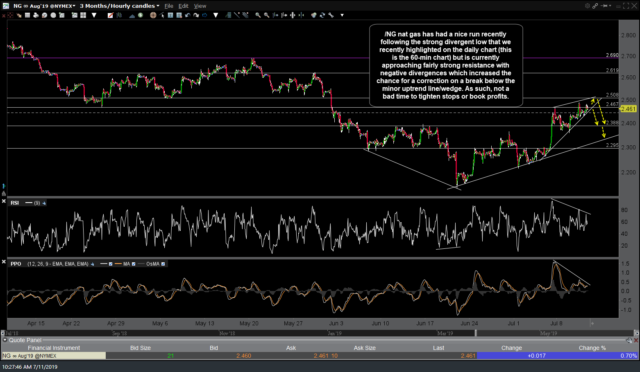Screen dimensions: 640x372
Task: Click the chart application icon at top-left
Action: pos(6,6)
